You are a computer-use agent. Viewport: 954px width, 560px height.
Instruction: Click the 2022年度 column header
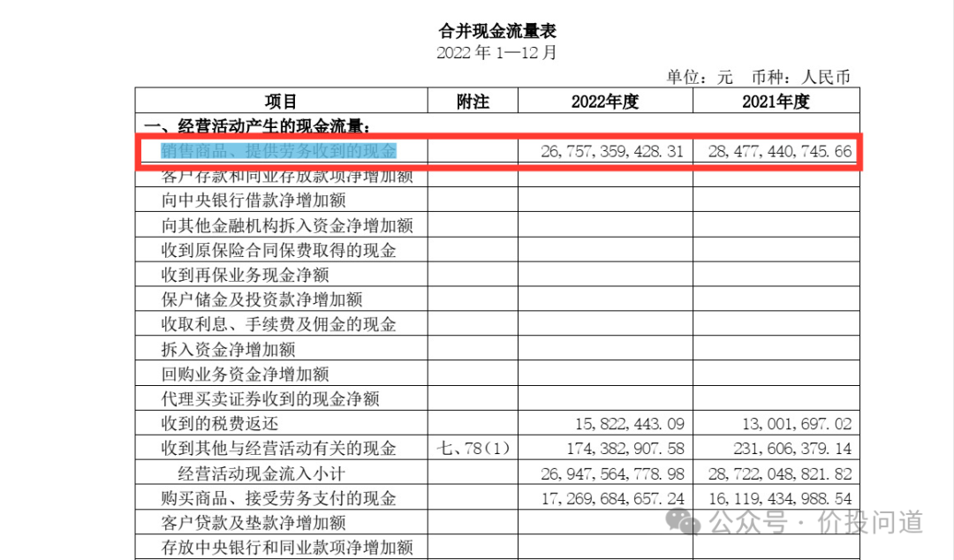click(x=605, y=101)
